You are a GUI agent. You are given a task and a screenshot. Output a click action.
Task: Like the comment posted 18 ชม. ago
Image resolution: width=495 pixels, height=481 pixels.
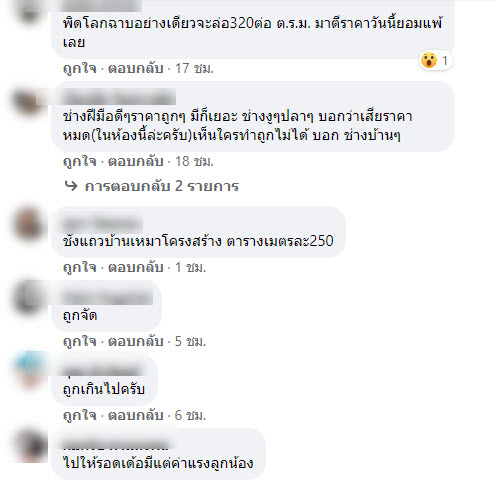[80, 161]
